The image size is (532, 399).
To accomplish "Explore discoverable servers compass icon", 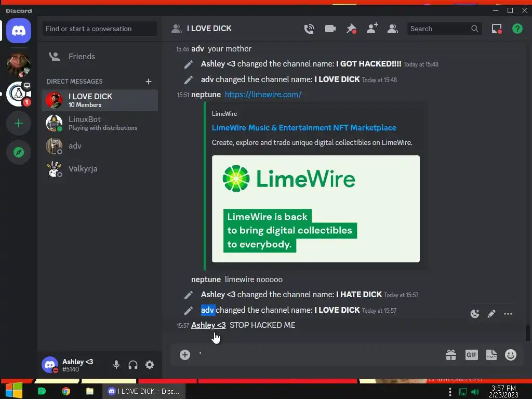I will pos(19,152).
